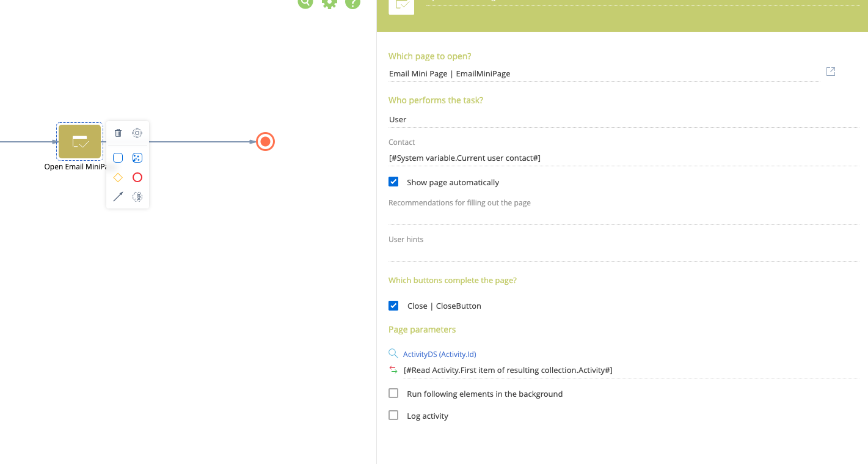Open the 'Who performs the task?' dropdown
The width and height of the screenshot is (868, 464).
(x=623, y=120)
